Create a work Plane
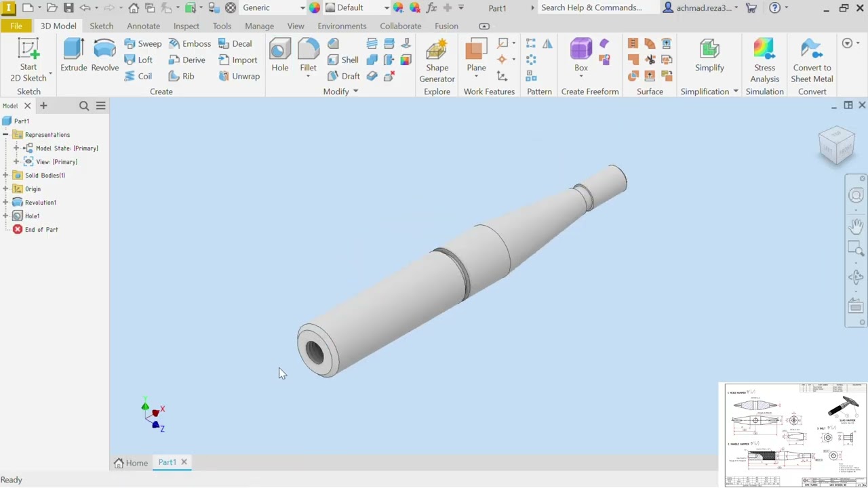 [x=476, y=56]
